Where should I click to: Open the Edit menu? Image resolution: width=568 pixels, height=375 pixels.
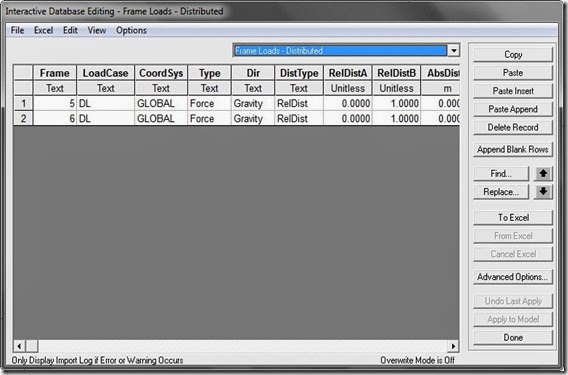click(70, 30)
